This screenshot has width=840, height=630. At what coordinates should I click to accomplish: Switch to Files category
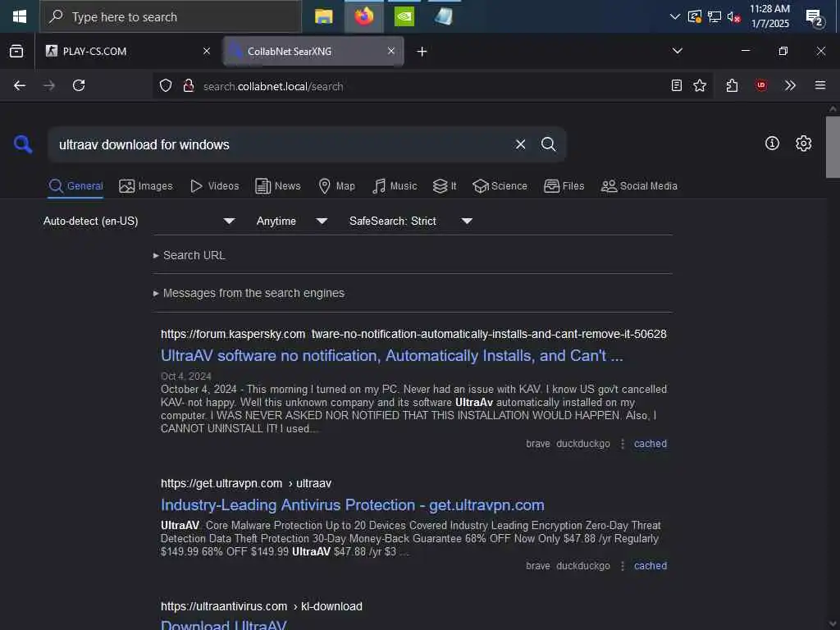pos(564,186)
